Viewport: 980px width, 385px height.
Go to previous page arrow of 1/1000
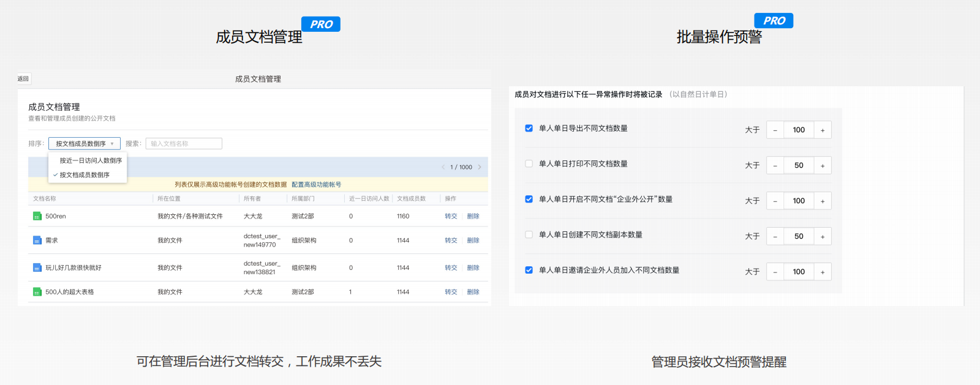click(x=443, y=167)
